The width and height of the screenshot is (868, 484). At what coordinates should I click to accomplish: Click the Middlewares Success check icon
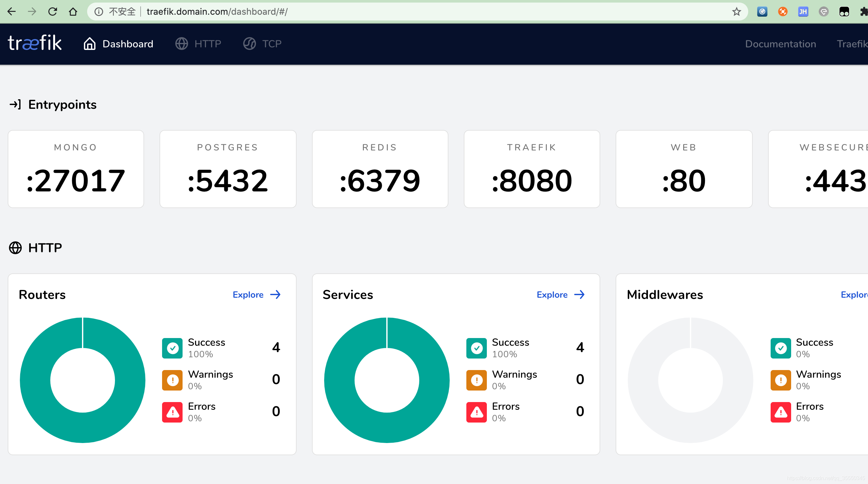781,348
